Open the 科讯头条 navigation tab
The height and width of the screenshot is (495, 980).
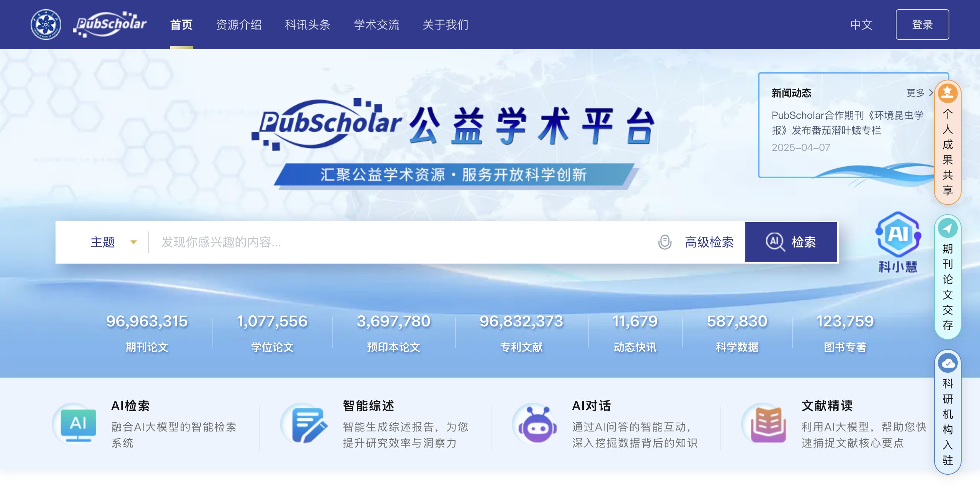pos(307,25)
